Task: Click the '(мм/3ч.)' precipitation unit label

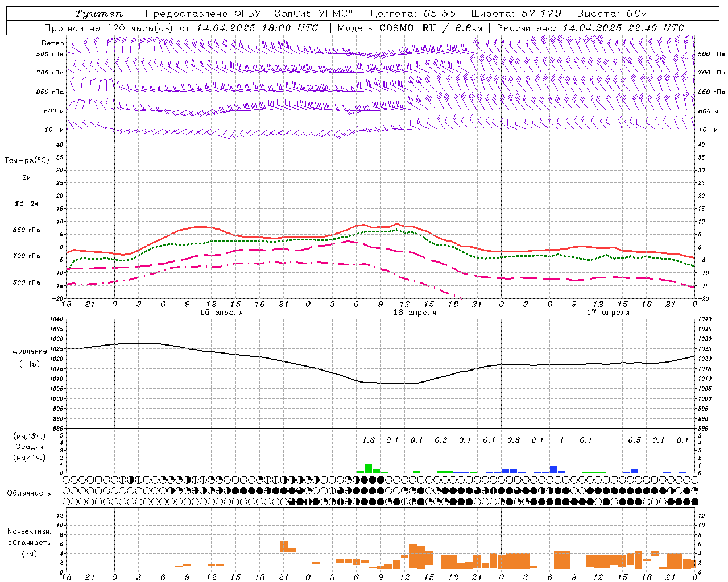Action: pyautogui.click(x=29, y=436)
